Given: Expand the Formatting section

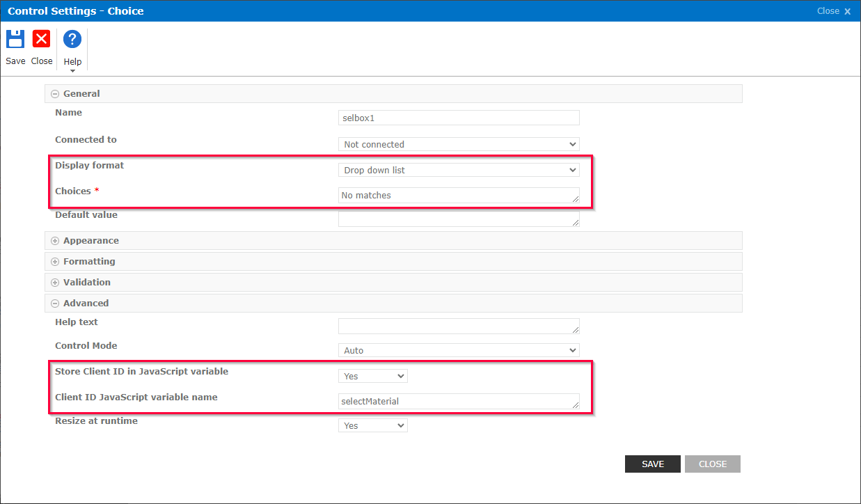Looking at the screenshot, I should tap(54, 261).
